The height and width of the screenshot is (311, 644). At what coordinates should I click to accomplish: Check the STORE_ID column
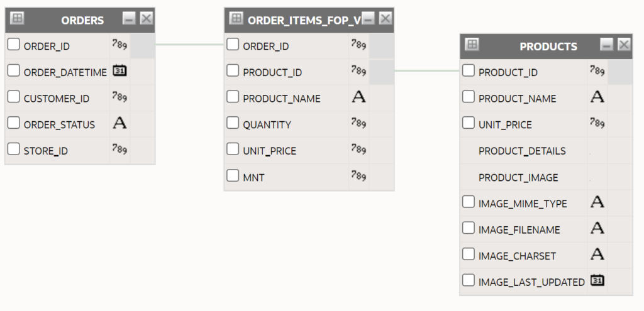pos(14,149)
